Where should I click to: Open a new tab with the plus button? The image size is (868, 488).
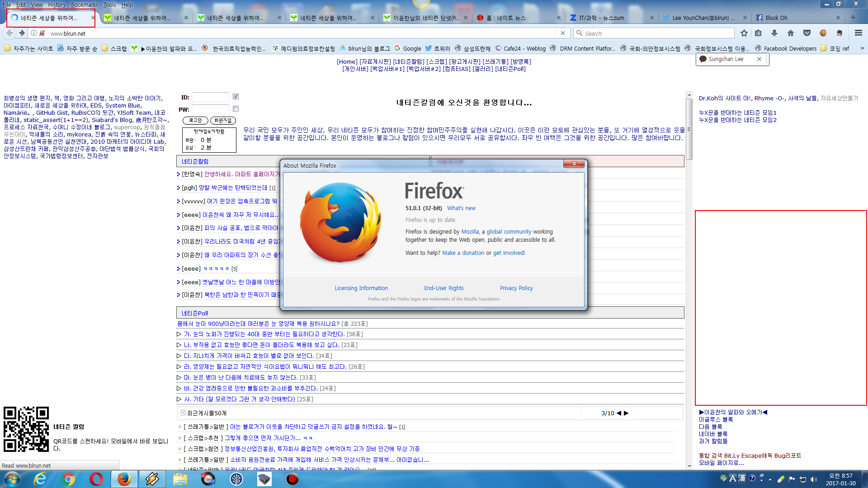(853, 18)
